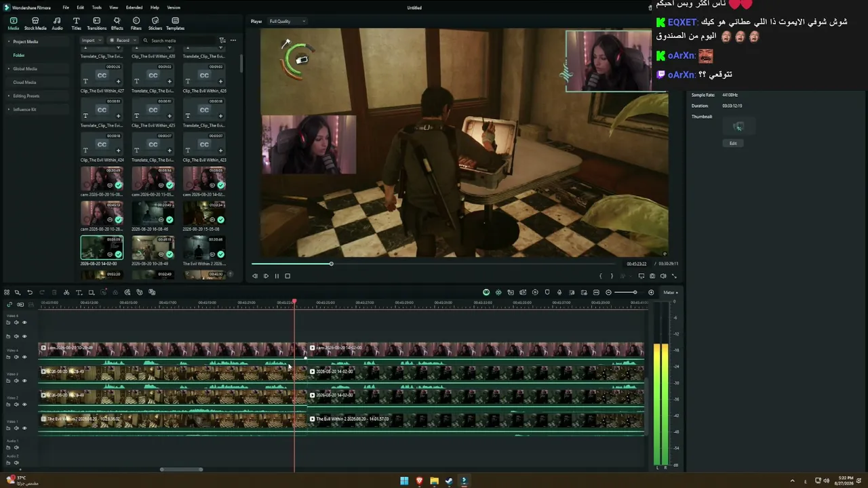Select the Media tab icon
Viewport: 868px width, 488px height.
(13, 24)
